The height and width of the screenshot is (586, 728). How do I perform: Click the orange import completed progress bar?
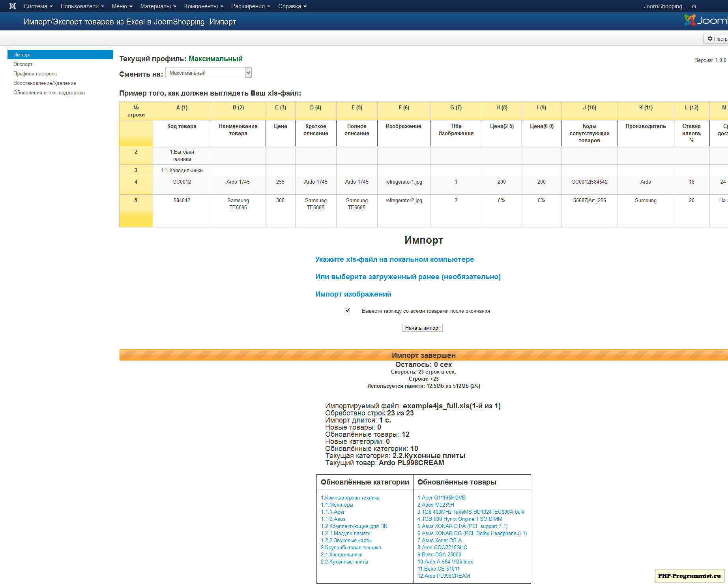(423, 355)
